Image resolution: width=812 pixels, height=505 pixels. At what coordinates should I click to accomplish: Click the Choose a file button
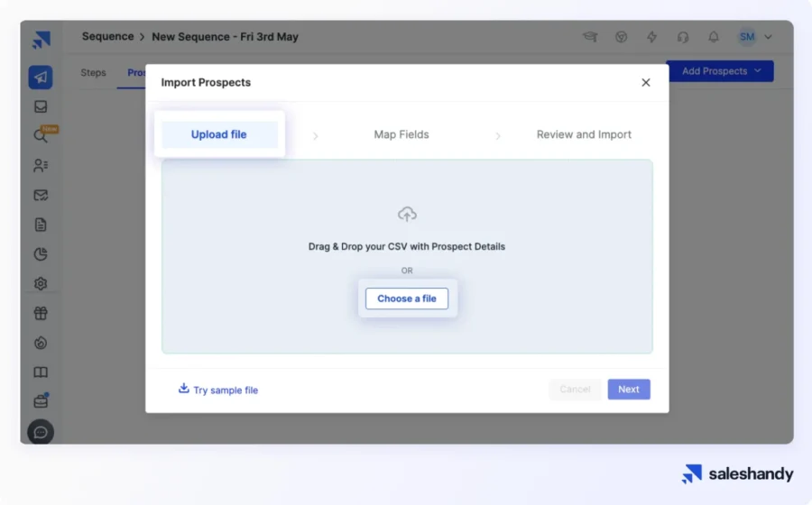[407, 298]
